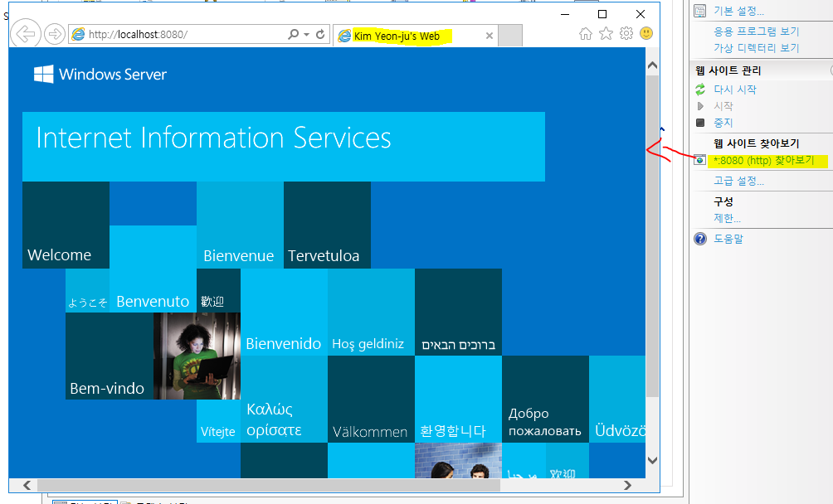This screenshot has width=833, height=504.
Task: Go back with the browser back arrow
Action: tap(26, 34)
